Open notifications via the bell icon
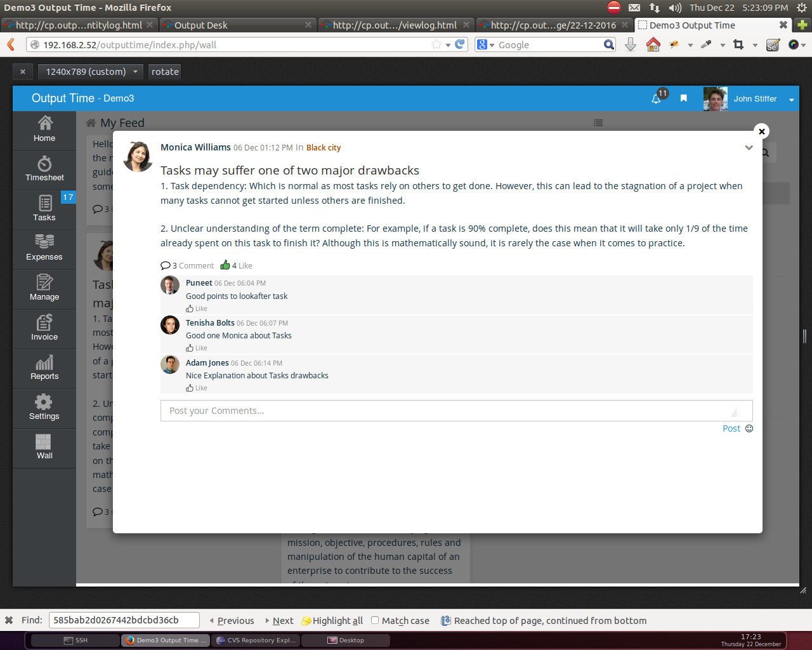Viewport: 812px width, 650px height. click(x=655, y=99)
